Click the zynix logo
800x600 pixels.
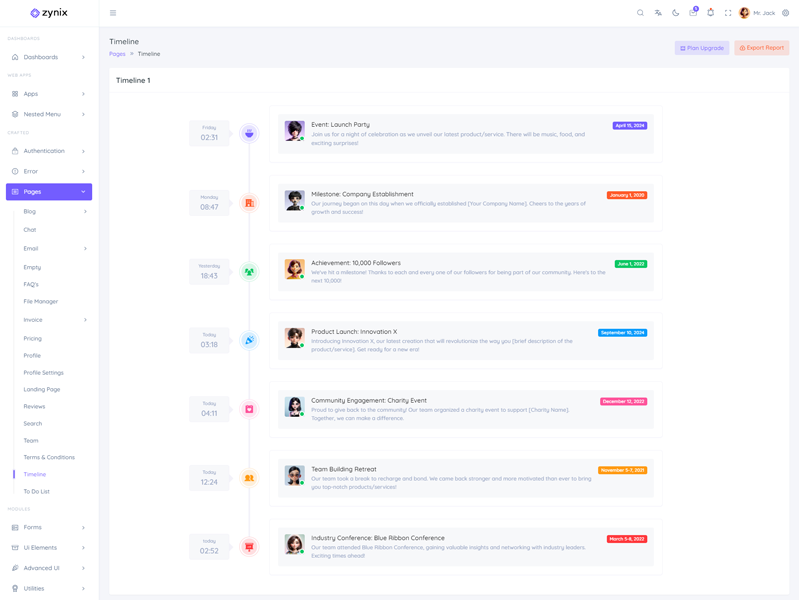49,13
